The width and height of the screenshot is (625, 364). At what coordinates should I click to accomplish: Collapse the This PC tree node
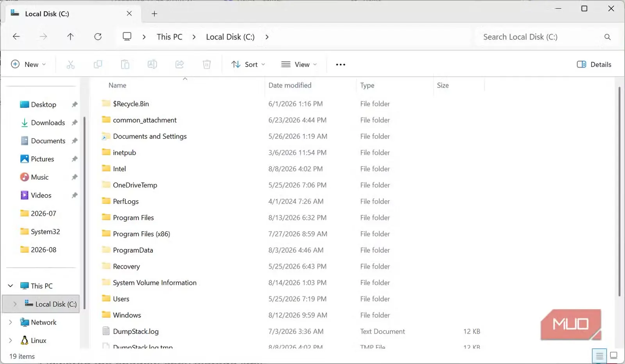click(x=11, y=286)
